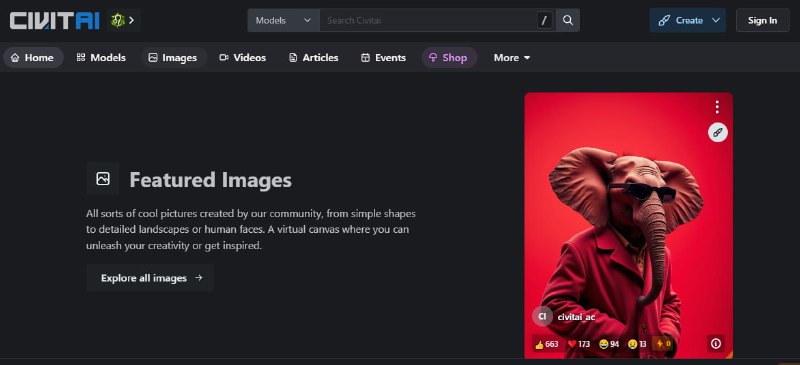Click the rocket icon in Create button
Viewport: 800px width, 365px height.
664,20
